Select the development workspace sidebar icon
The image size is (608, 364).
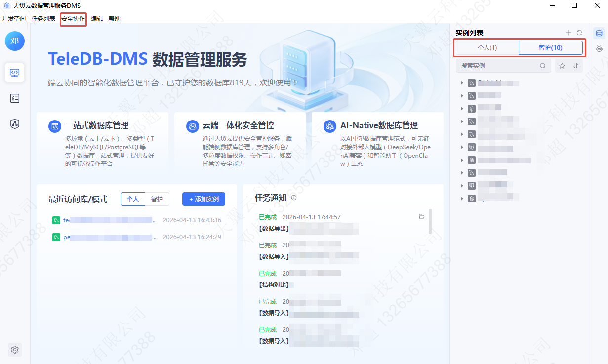point(15,73)
